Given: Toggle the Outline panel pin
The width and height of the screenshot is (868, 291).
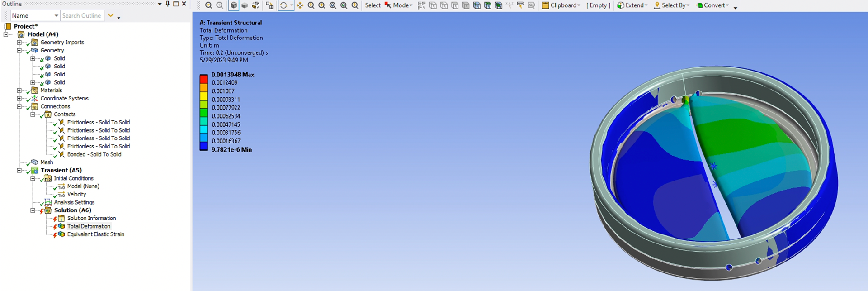Looking at the screenshot, I should click(168, 4).
